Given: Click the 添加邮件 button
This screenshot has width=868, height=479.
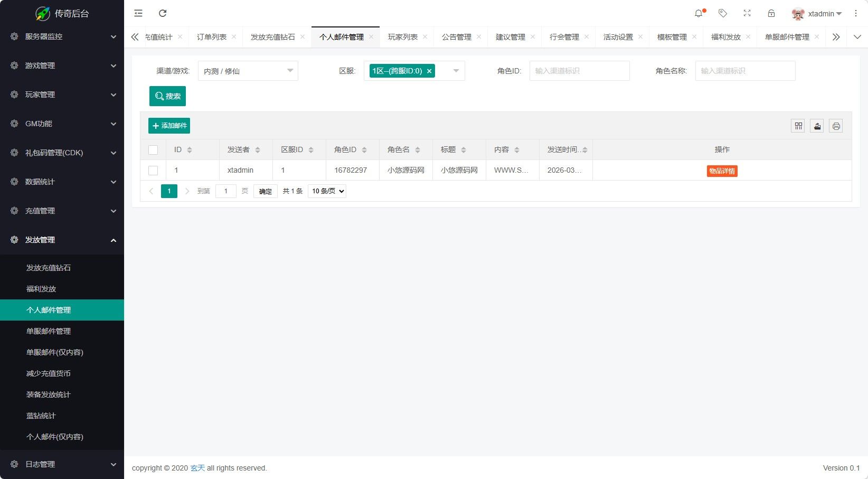Looking at the screenshot, I should point(169,126).
